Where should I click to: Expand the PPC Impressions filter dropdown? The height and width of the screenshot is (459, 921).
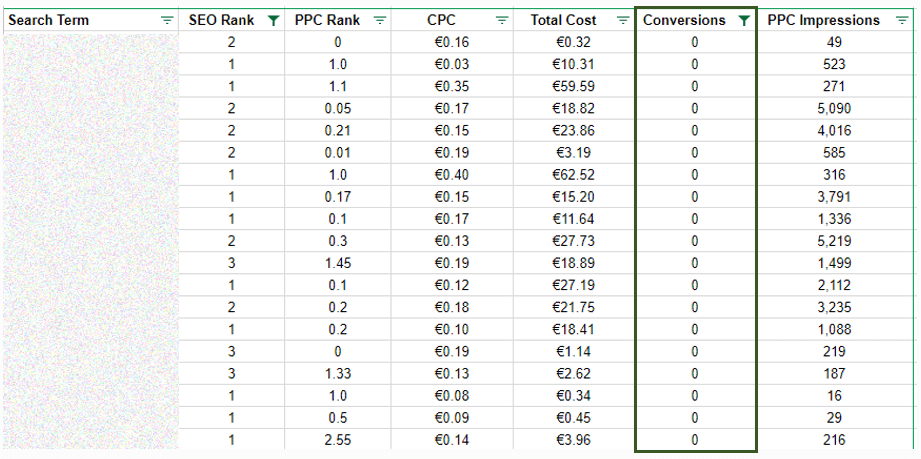pos(901,20)
